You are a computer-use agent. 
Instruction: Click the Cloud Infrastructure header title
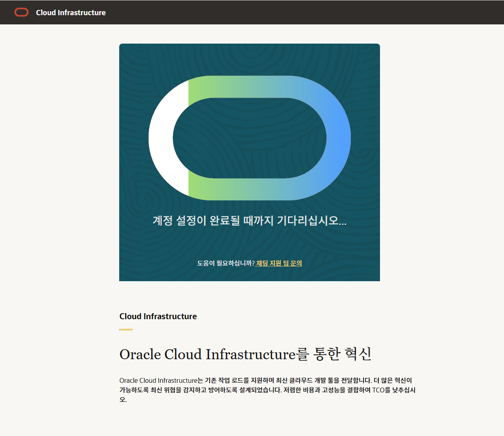[x=71, y=13]
